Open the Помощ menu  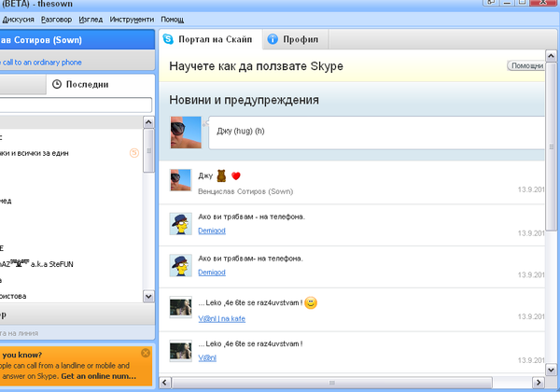pyautogui.click(x=172, y=20)
